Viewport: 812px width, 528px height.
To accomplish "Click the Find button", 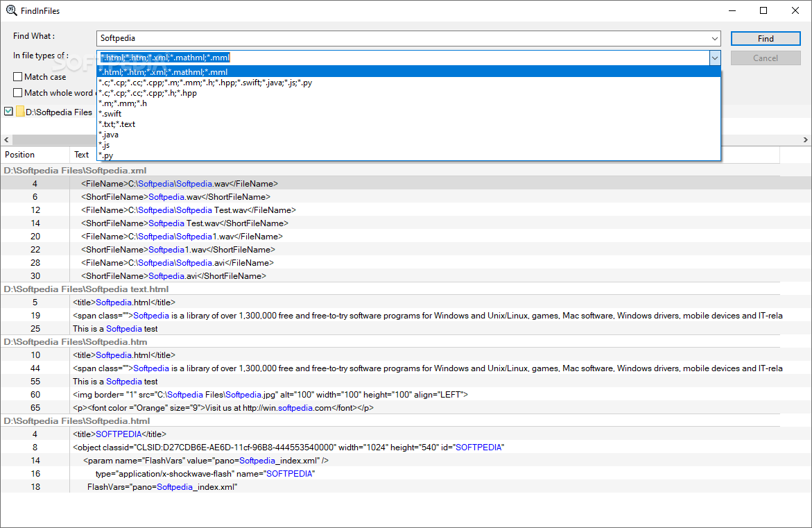I will click(x=766, y=38).
